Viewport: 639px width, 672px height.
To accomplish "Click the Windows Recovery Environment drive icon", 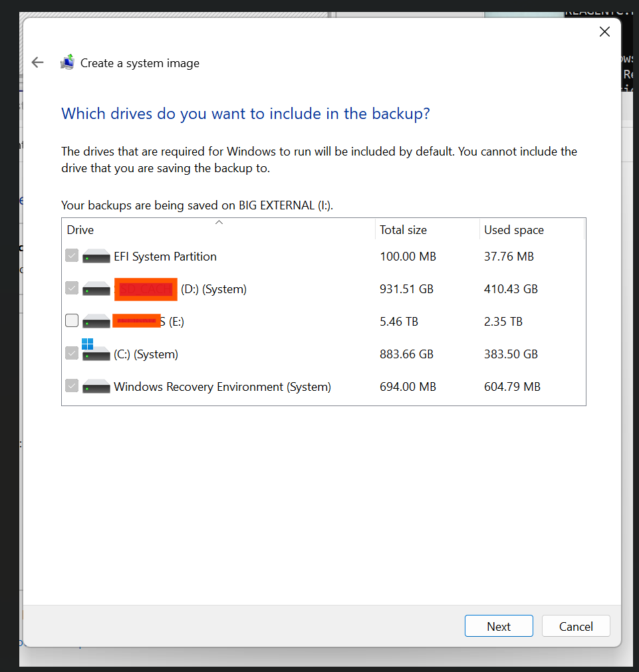I will pyautogui.click(x=96, y=386).
